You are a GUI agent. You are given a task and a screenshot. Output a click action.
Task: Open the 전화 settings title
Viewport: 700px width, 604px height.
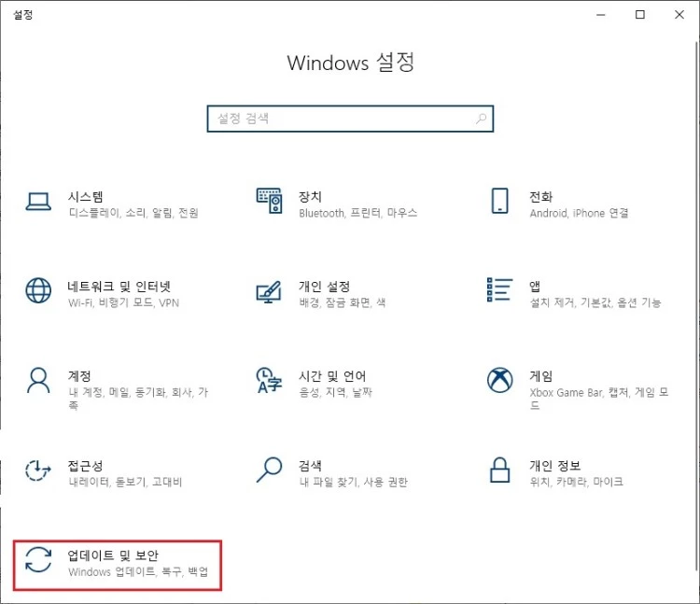tap(540, 196)
